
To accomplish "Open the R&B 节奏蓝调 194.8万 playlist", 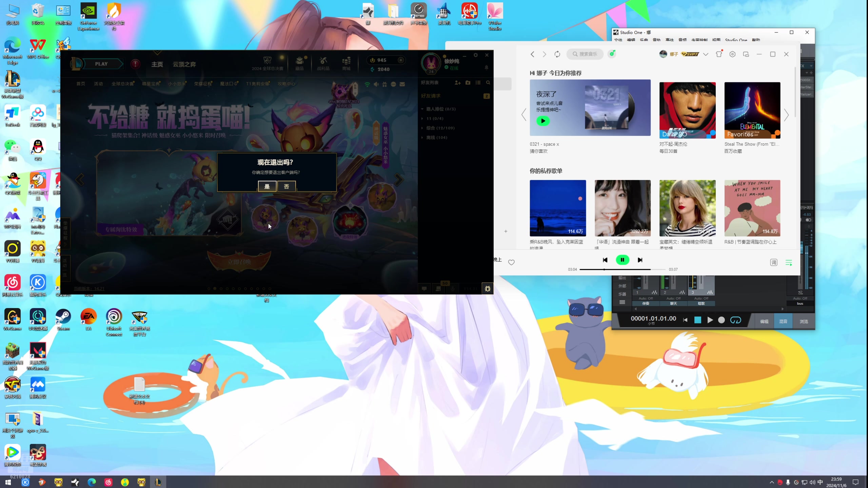I will pyautogui.click(x=752, y=208).
